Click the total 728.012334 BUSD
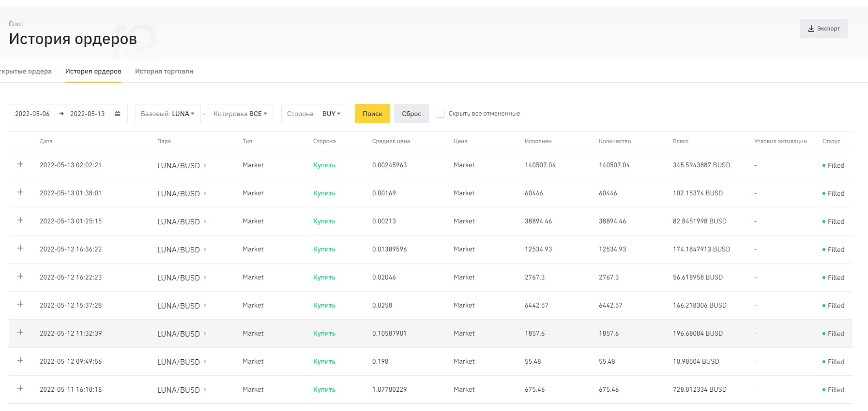The width and height of the screenshot is (868, 411). tap(700, 389)
